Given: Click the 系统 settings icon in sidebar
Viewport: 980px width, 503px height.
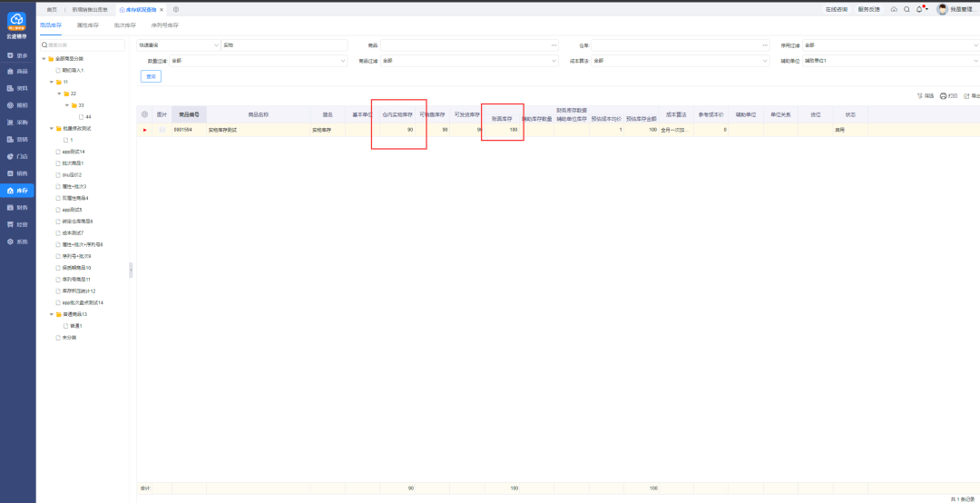Looking at the screenshot, I should pyautogui.click(x=17, y=242).
